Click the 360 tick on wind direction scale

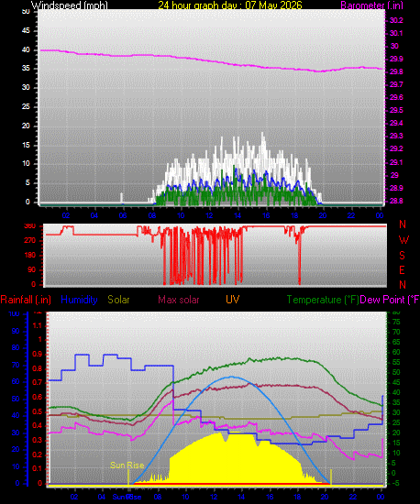pyautogui.click(x=30, y=226)
